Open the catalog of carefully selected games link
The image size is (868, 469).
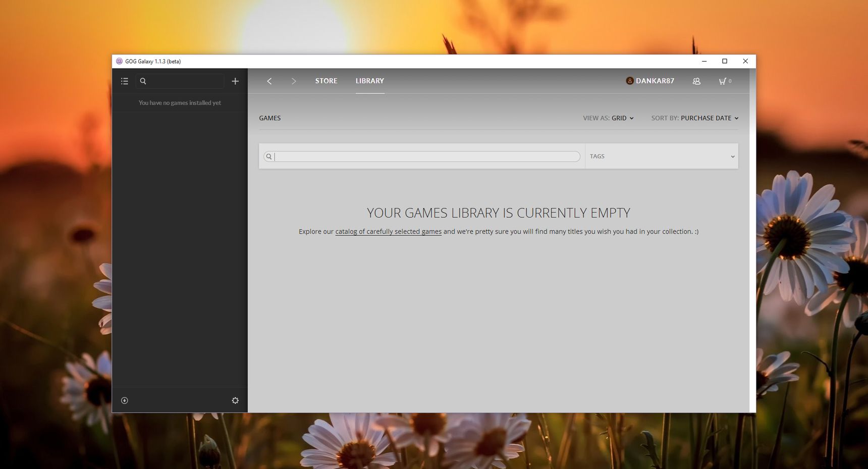pos(388,232)
